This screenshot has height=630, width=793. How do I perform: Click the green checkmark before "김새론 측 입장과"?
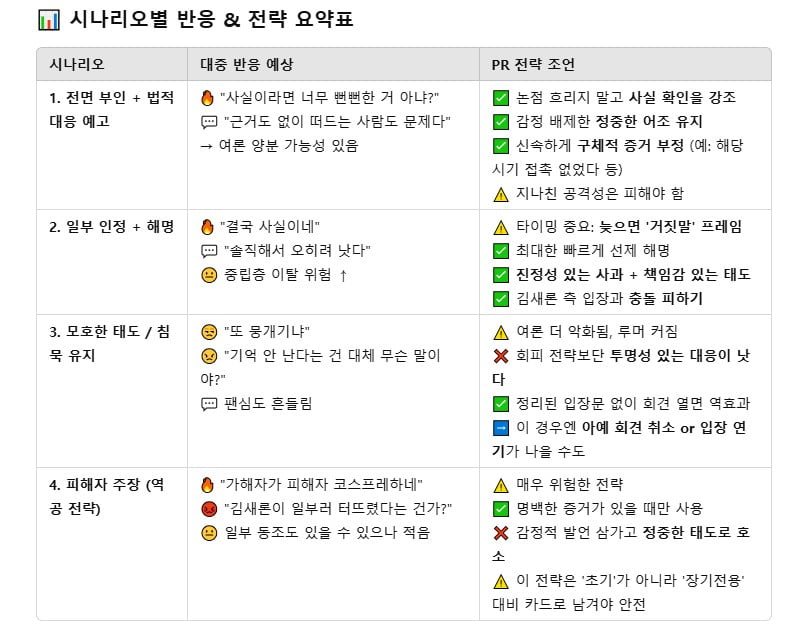pyautogui.click(x=500, y=299)
